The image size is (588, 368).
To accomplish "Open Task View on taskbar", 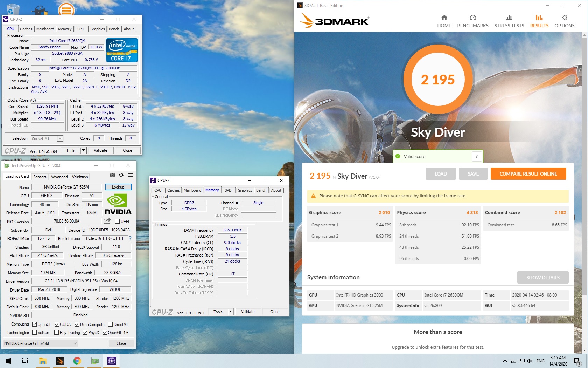I will [x=25, y=361].
